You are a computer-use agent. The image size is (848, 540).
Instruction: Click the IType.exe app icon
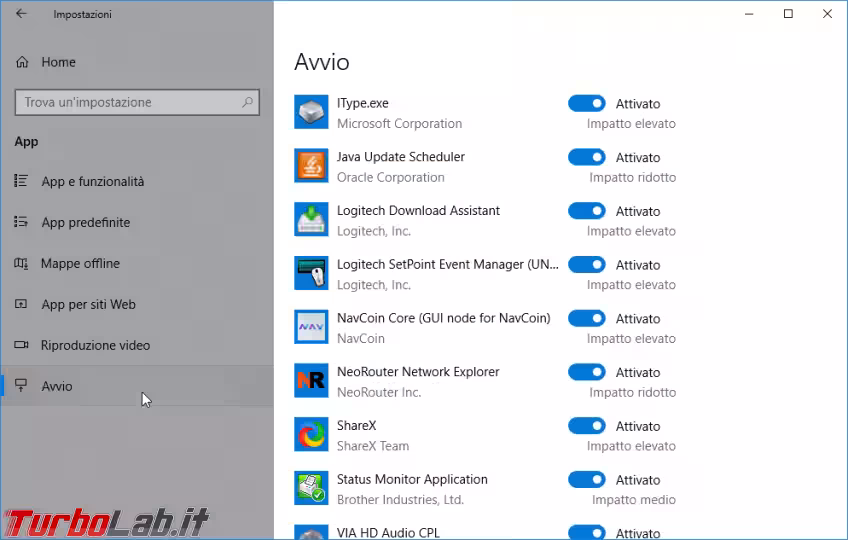click(311, 112)
